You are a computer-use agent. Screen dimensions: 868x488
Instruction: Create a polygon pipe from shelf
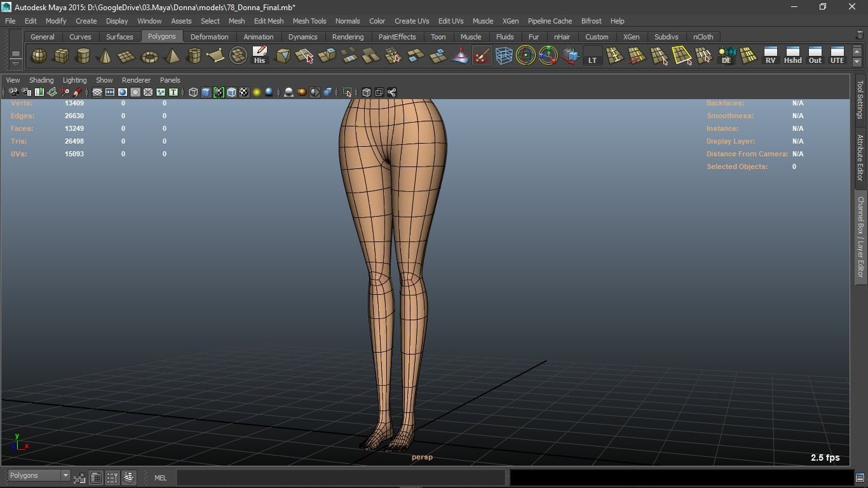(x=194, y=56)
